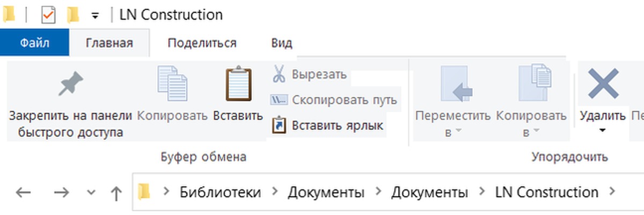
Task: Click the Копировать pages icon in Буфер обмена
Action: point(172,83)
